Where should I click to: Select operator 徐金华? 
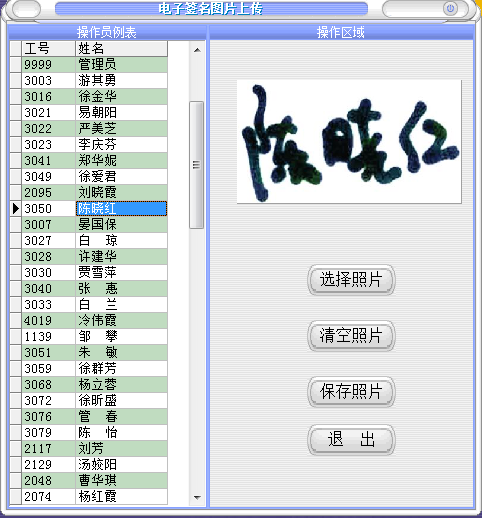[121, 96]
